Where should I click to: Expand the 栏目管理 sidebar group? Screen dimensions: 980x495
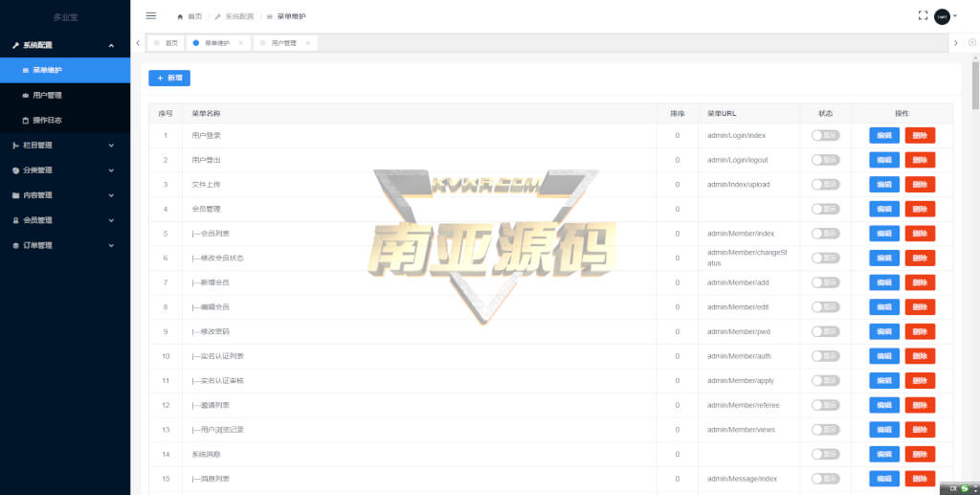click(x=65, y=145)
